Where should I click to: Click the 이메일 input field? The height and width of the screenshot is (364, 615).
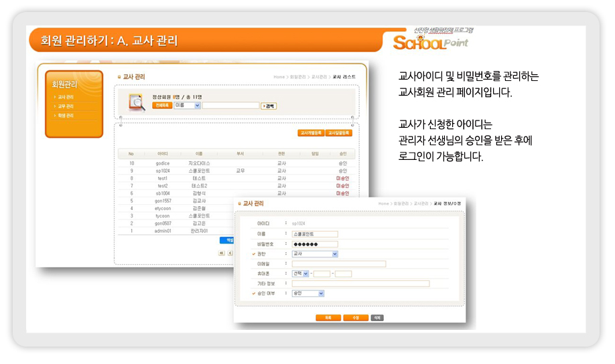[x=338, y=264]
